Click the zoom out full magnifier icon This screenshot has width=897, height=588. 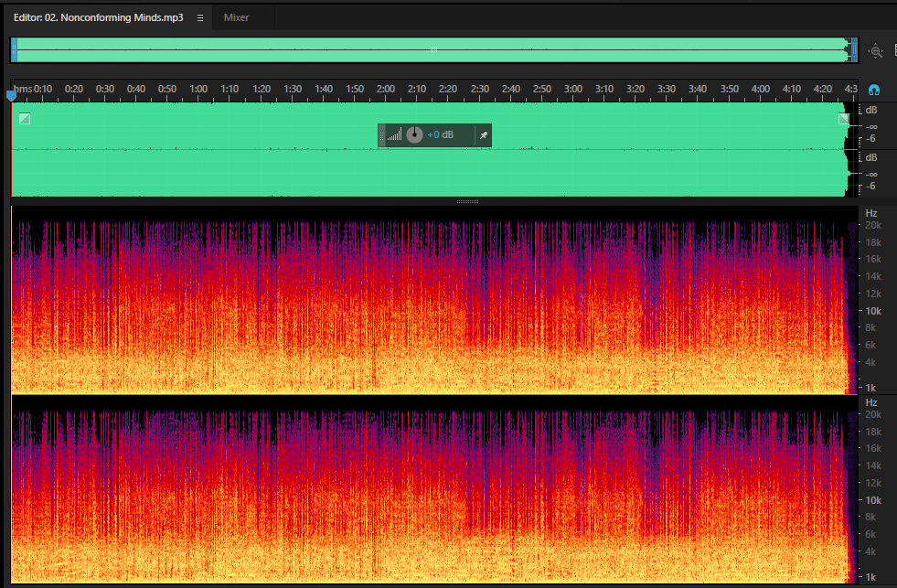point(875,51)
